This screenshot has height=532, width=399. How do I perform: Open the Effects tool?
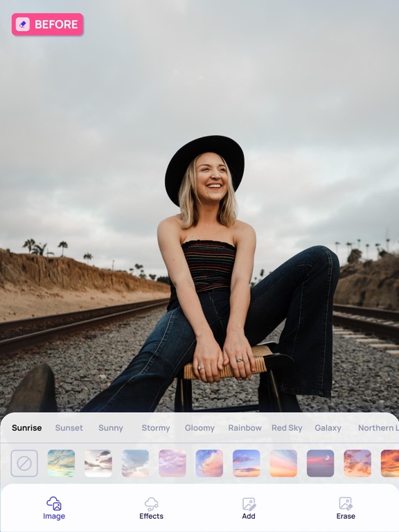151,508
